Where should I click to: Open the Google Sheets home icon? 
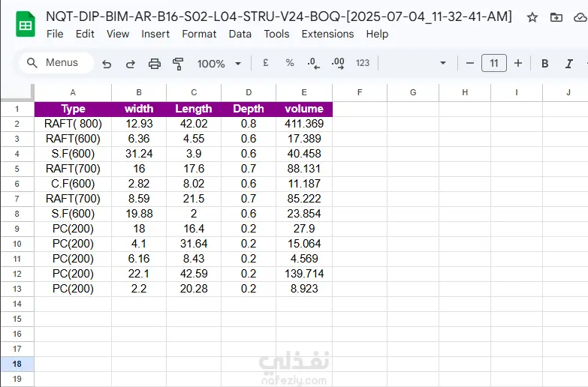pos(25,24)
